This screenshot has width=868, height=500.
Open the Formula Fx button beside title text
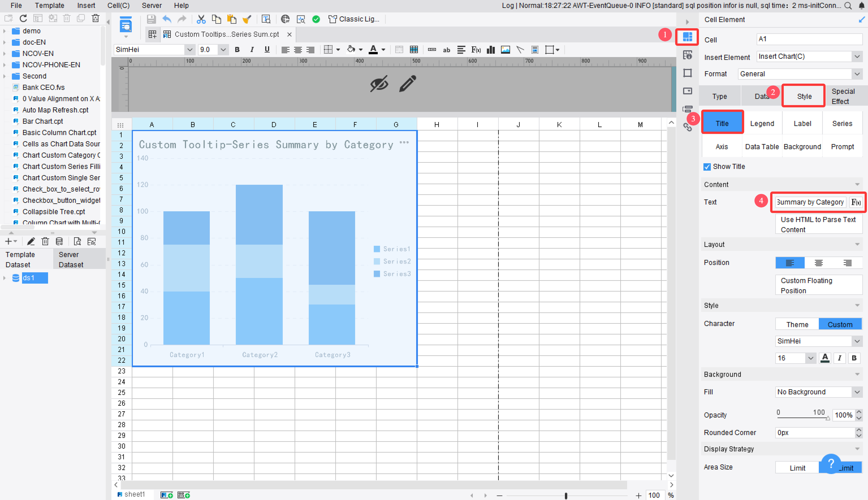(856, 202)
